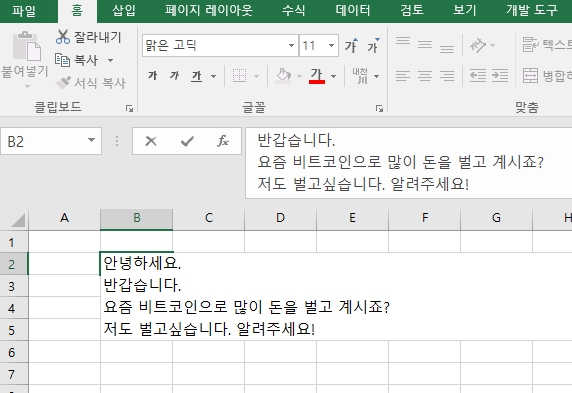
Task: Select column D header
Action: 280,218
